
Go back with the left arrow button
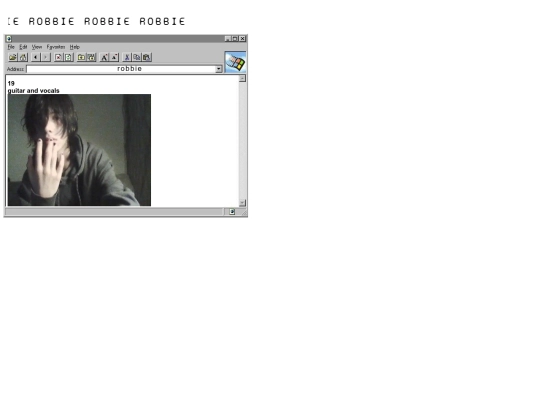(x=36, y=57)
